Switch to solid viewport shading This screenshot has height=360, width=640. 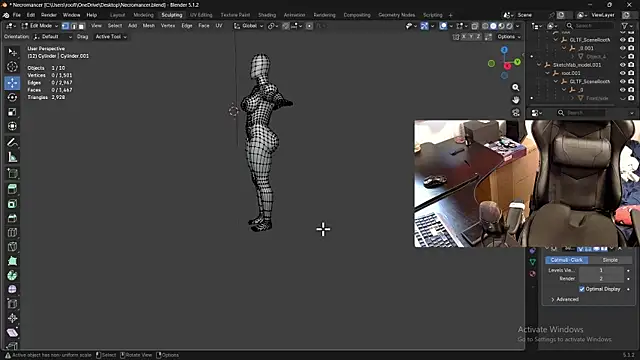(x=493, y=26)
